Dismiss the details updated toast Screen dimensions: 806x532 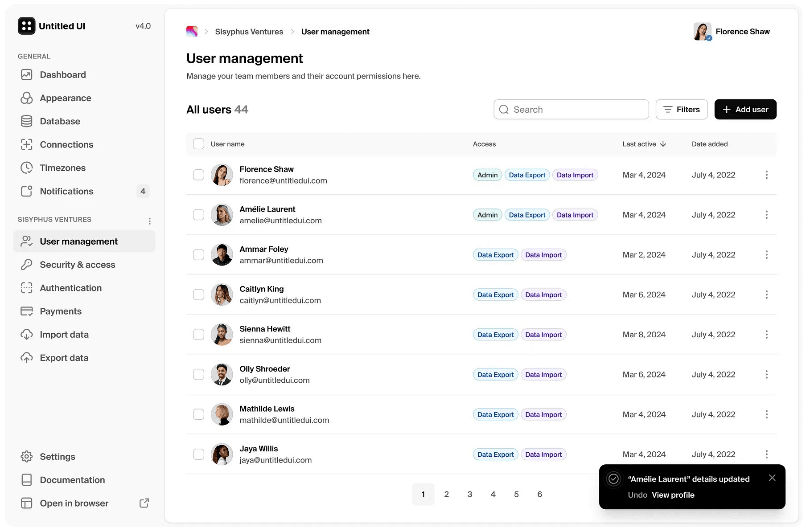click(x=772, y=478)
